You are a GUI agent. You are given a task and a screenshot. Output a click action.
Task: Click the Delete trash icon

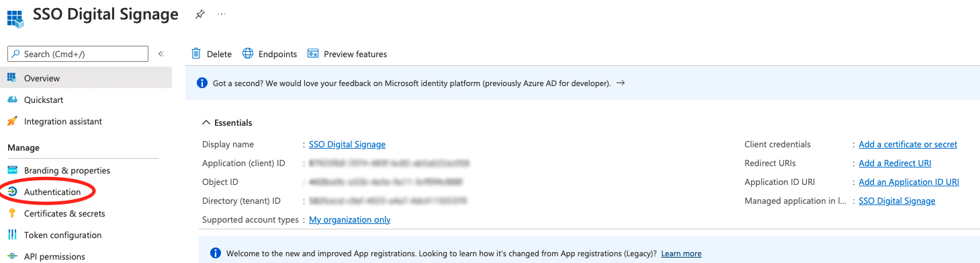click(196, 54)
